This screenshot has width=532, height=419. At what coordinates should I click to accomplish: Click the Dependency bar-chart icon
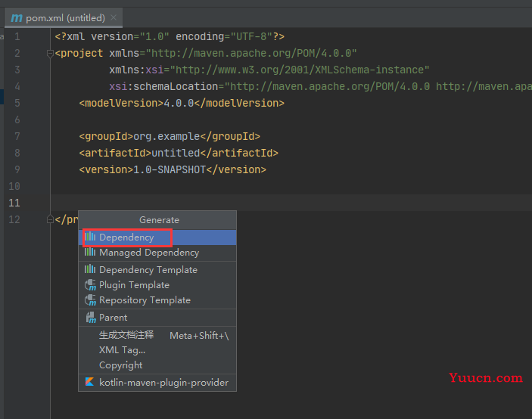pos(90,237)
